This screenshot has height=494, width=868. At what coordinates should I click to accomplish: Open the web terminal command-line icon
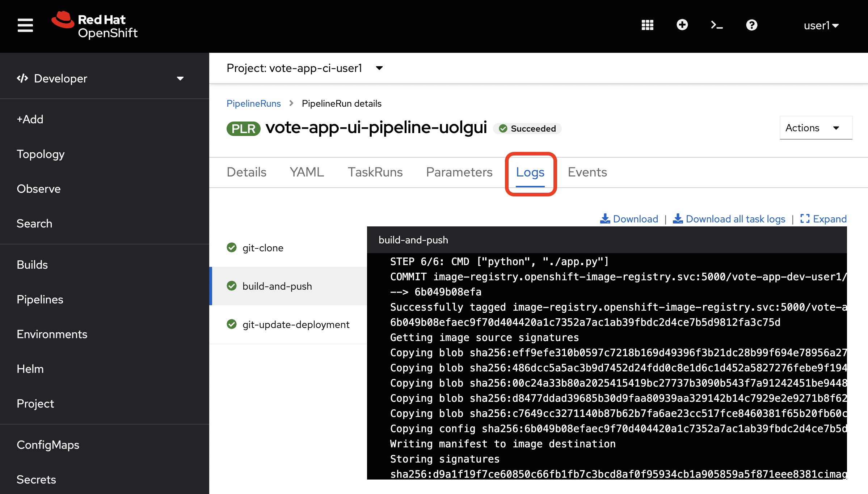(717, 25)
